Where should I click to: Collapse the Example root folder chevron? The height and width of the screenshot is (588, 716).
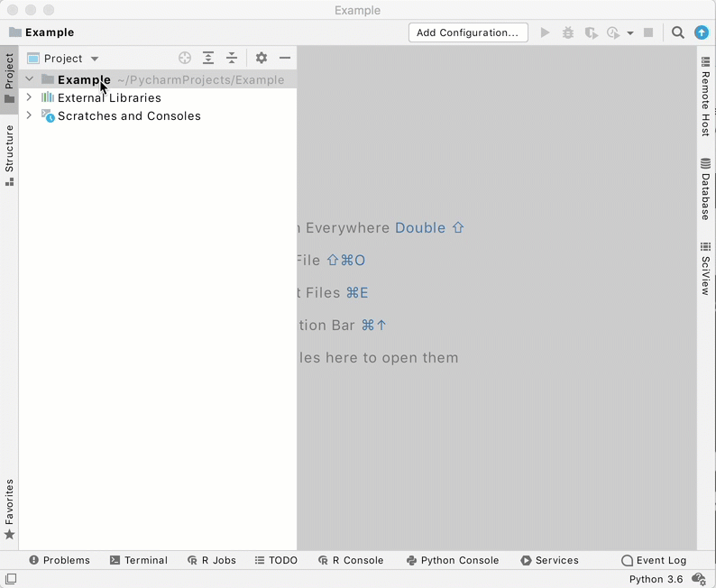point(29,79)
